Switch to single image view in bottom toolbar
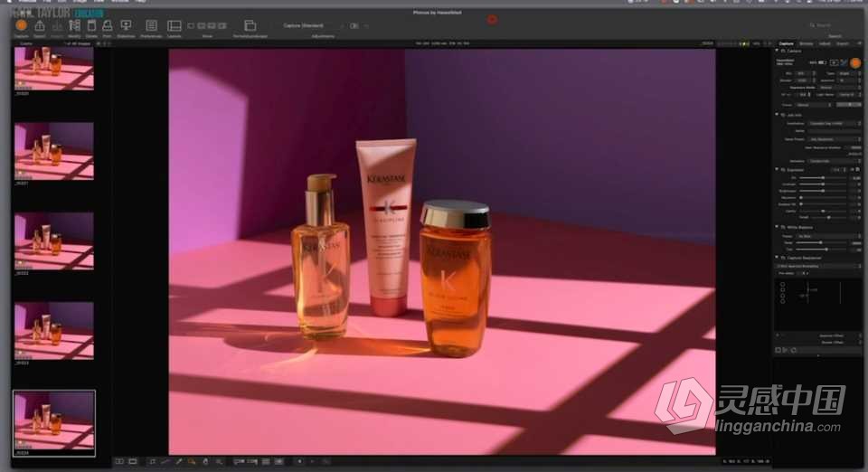 click(x=133, y=461)
